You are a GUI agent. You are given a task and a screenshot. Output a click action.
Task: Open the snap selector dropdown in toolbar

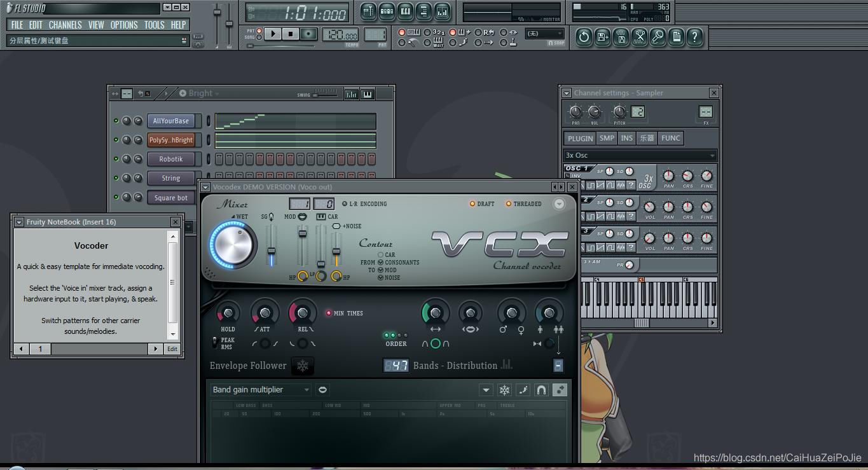click(x=545, y=34)
